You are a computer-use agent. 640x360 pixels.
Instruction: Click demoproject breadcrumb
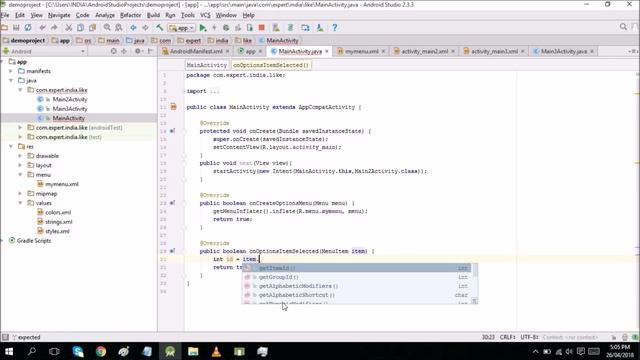click(x=24, y=40)
